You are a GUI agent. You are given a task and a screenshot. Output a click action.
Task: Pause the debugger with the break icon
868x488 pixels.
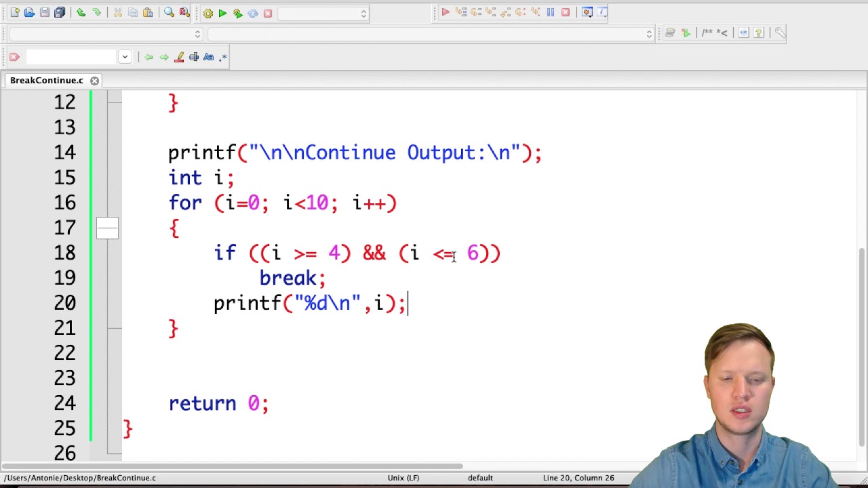point(550,12)
